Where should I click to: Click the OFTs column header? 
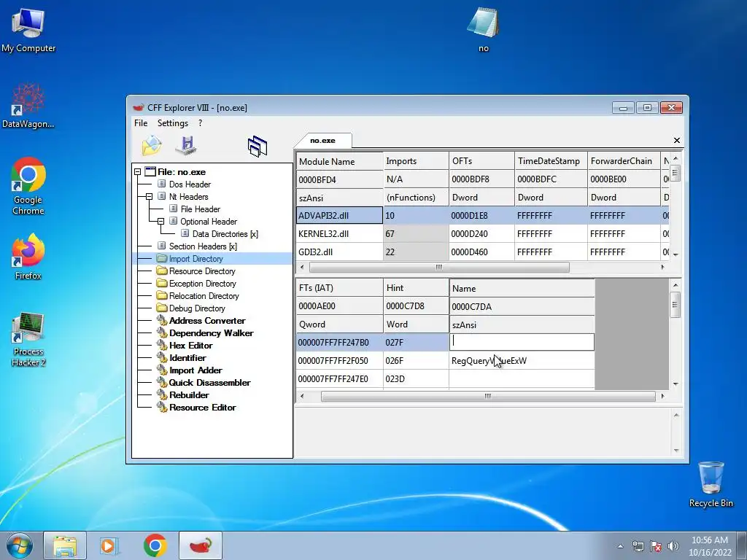tap(481, 161)
